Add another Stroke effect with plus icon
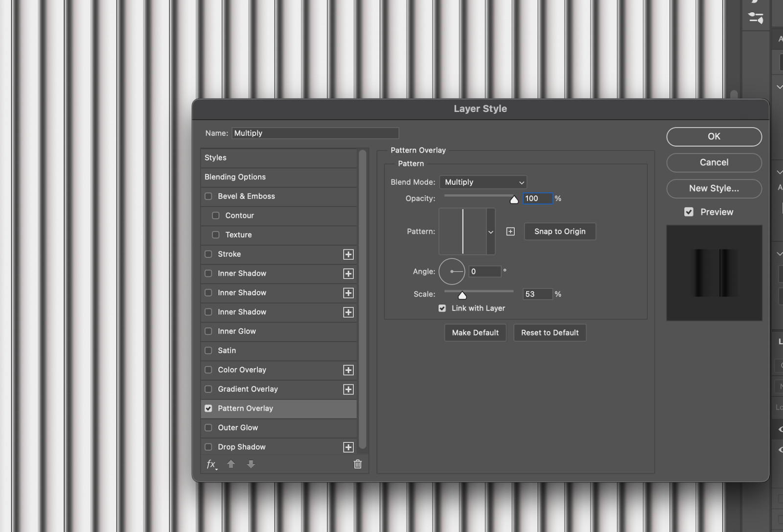Screen dimensions: 783x532 pos(348,254)
